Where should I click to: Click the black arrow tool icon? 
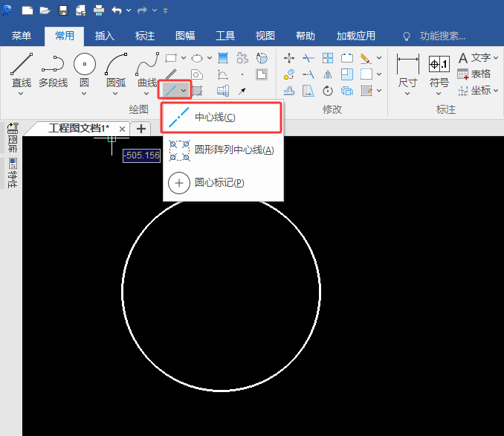click(x=242, y=91)
